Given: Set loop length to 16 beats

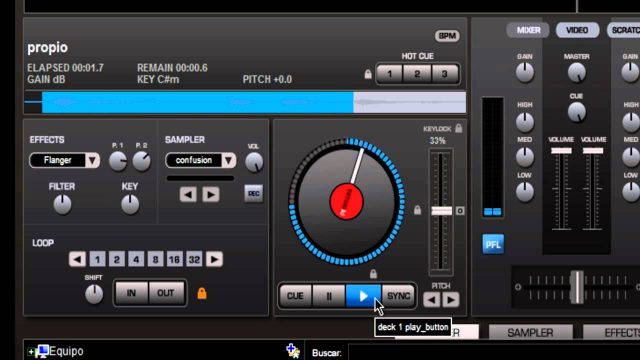Looking at the screenshot, I should coord(174,259).
